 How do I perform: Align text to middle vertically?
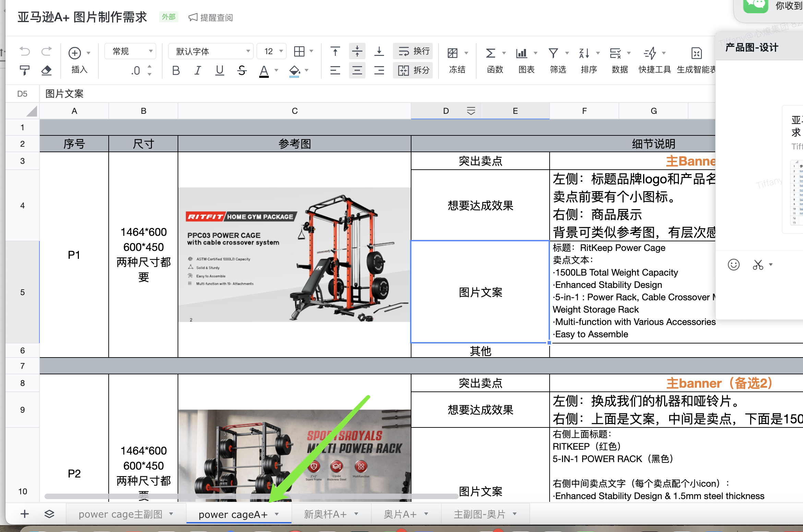357,51
